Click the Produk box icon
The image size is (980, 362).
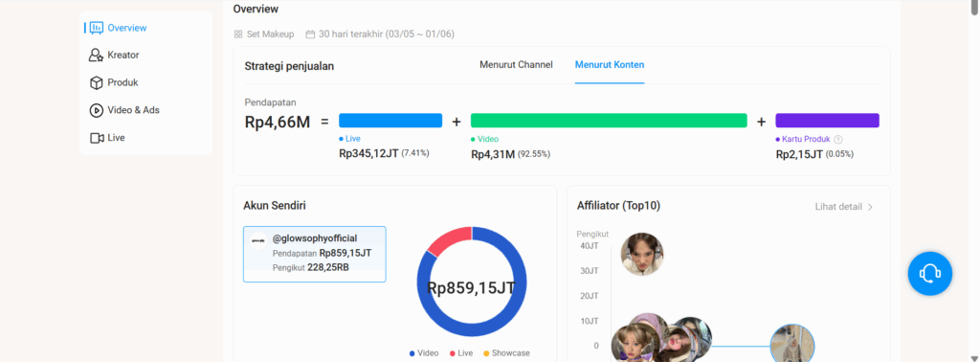(97, 82)
